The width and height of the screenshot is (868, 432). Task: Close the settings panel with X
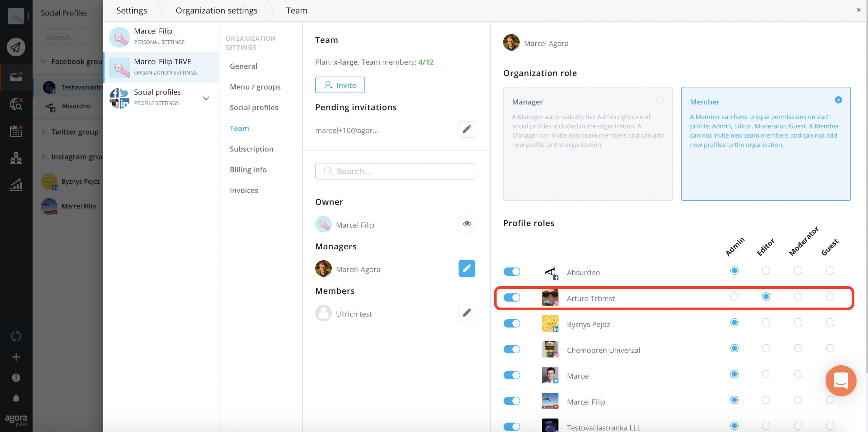(859, 10)
